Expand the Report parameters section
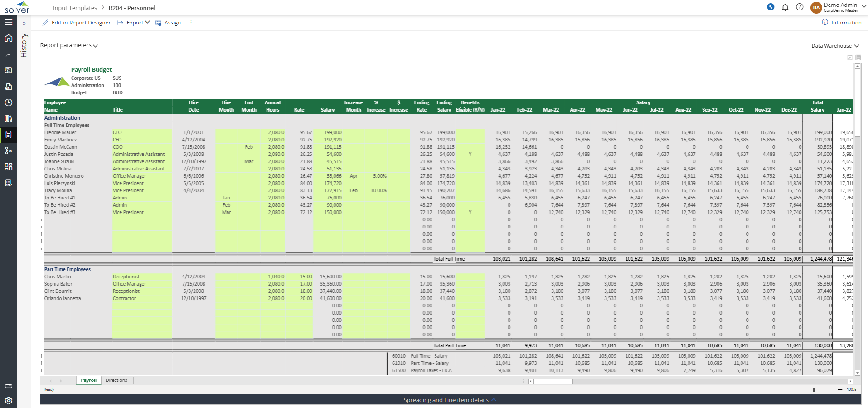 [69, 45]
